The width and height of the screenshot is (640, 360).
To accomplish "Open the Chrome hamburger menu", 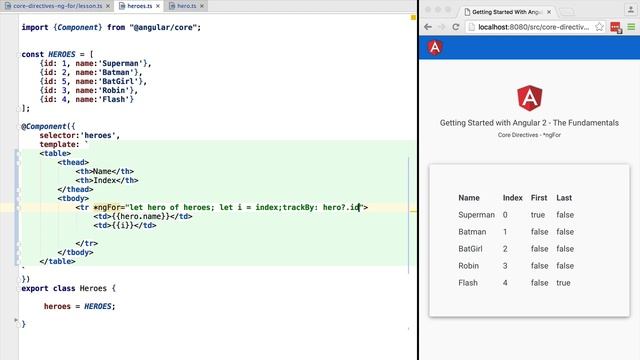I will pos(631,27).
